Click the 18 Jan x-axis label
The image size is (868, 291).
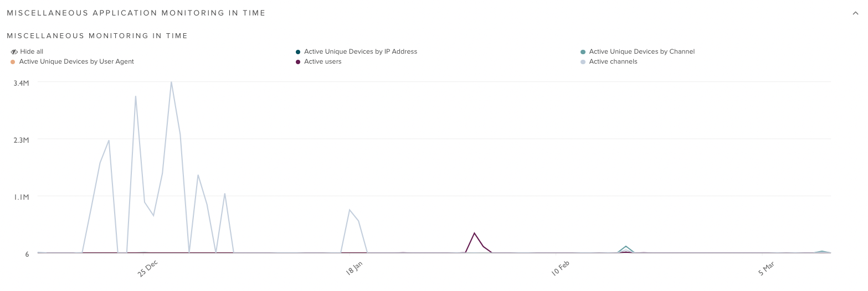[x=355, y=268]
